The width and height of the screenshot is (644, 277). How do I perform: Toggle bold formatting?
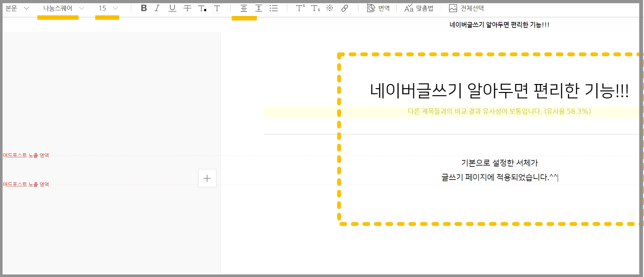pos(144,8)
